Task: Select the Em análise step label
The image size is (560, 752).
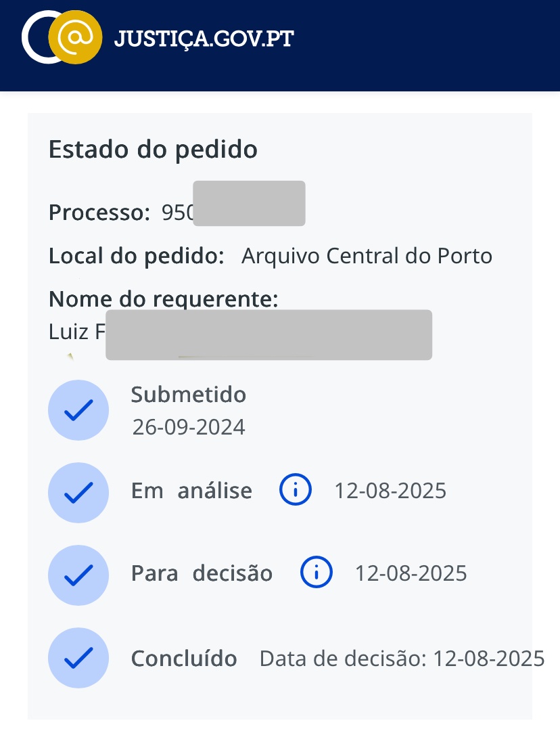Action: (191, 491)
